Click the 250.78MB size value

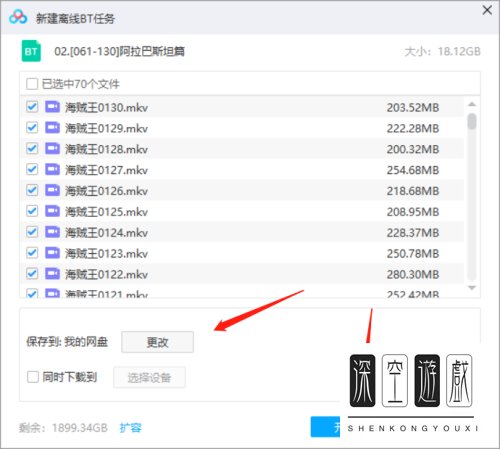[413, 254]
